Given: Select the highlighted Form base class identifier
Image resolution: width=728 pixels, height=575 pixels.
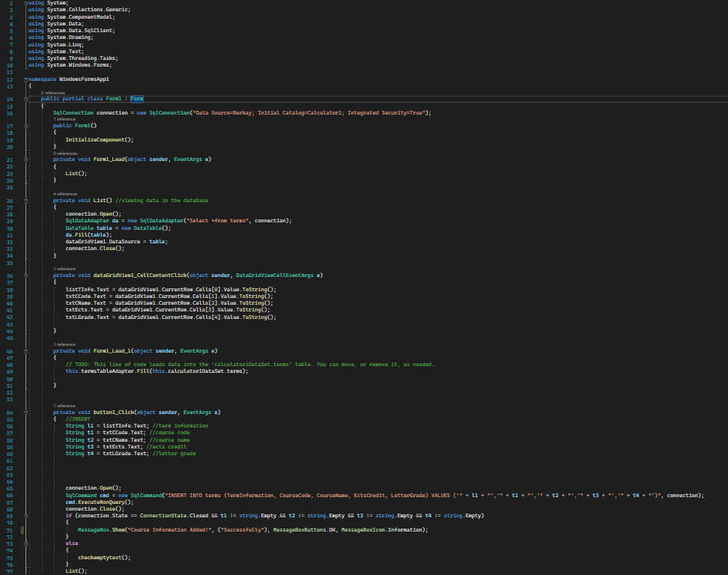Looking at the screenshot, I should click(136, 98).
